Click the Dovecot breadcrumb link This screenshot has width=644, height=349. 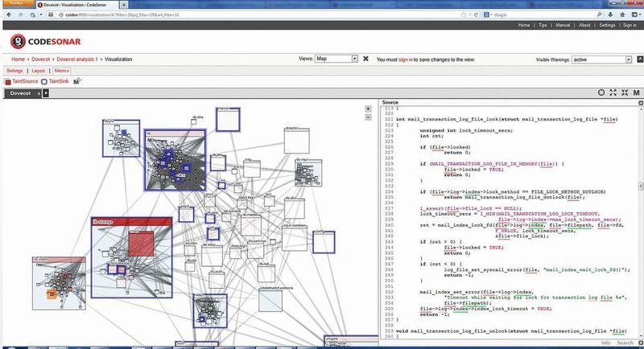coord(41,59)
